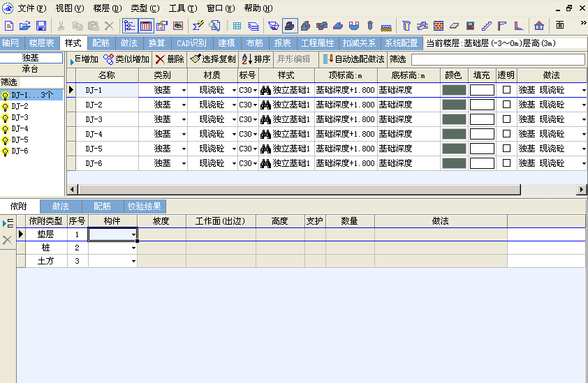
Task: Click the 自动选配做法 button
Action: (x=353, y=59)
